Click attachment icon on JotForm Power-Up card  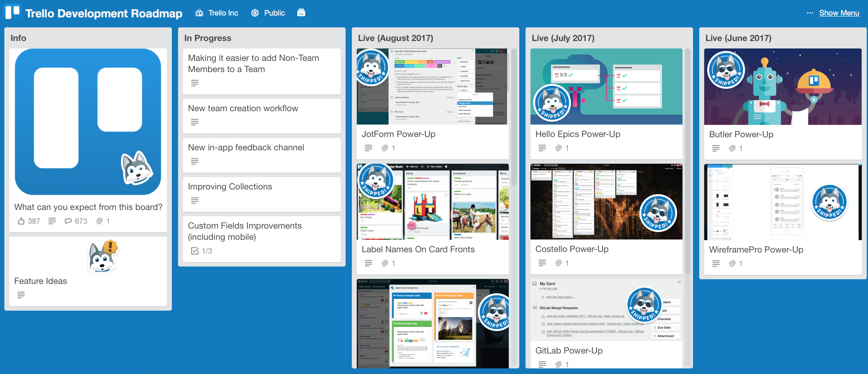[x=384, y=148]
